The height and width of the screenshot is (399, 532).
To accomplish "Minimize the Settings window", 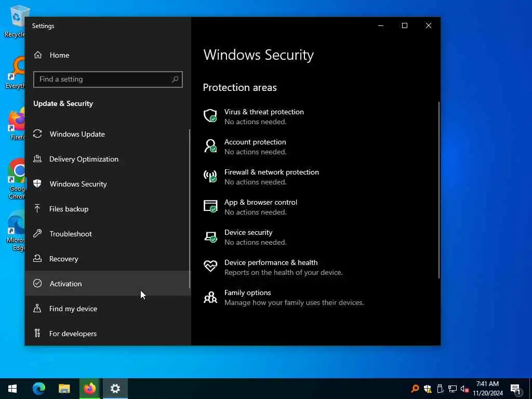I will [381, 26].
